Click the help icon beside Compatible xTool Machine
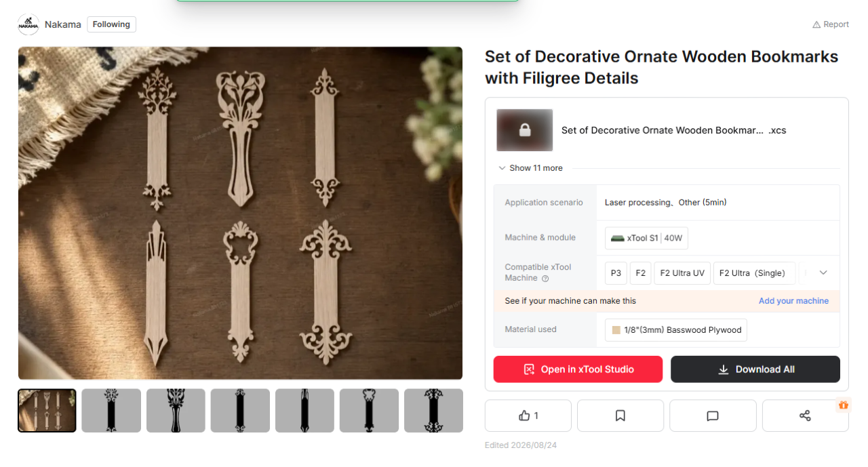Viewport: 868px width, 467px height. pos(545,279)
